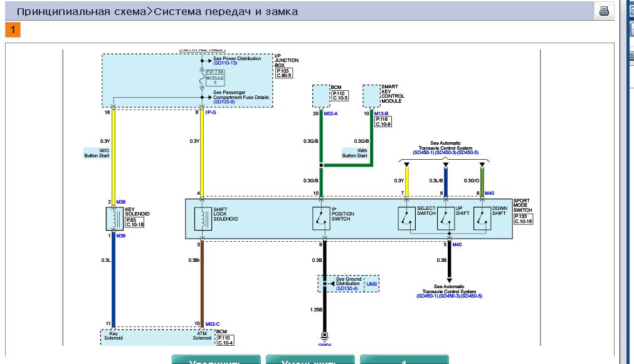Click the P.110 C.10-3 reference box
634x364 pixels.
340,96
